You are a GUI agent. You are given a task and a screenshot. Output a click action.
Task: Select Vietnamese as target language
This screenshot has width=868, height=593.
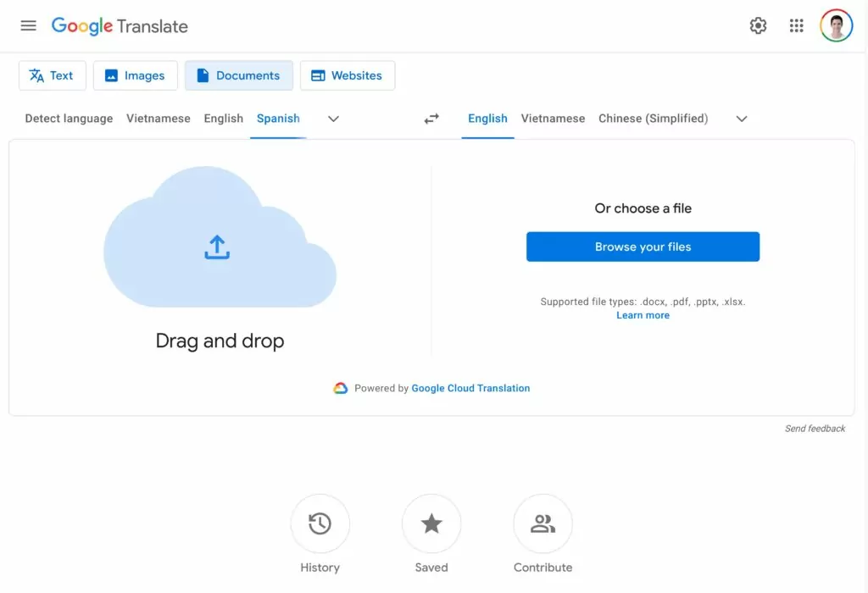point(553,119)
